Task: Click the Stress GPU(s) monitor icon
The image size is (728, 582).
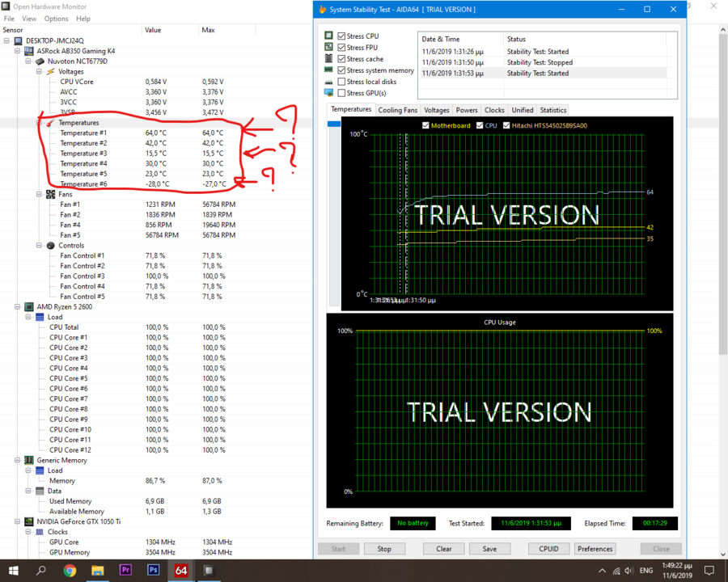Action: click(328, 93)
